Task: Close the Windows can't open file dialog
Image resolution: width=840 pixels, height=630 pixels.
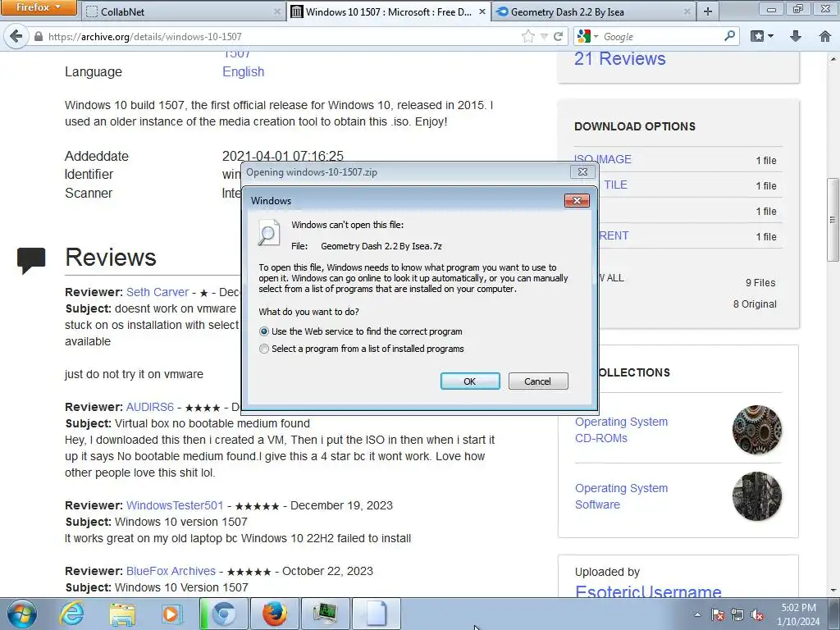Action: pos(577,200)
